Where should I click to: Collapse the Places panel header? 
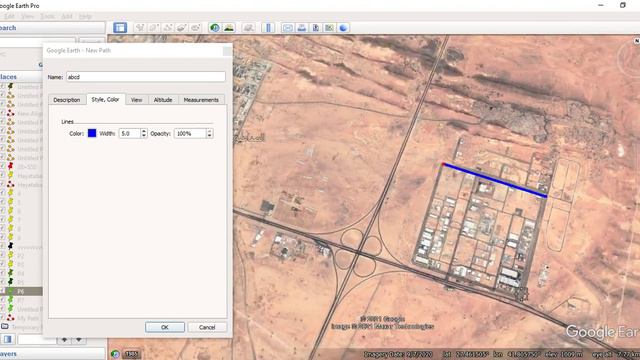click(x=21, y=77)
